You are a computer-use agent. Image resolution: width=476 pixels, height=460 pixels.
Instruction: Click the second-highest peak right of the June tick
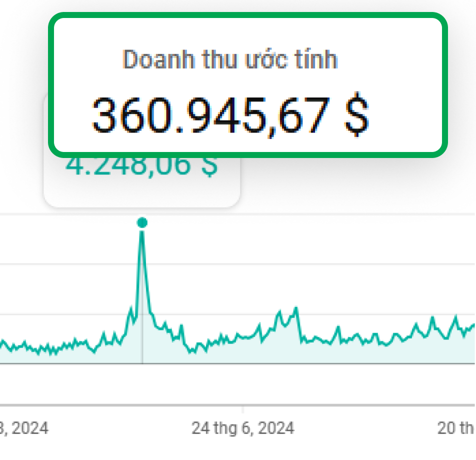pyautogui.click(x=296, y=309)
